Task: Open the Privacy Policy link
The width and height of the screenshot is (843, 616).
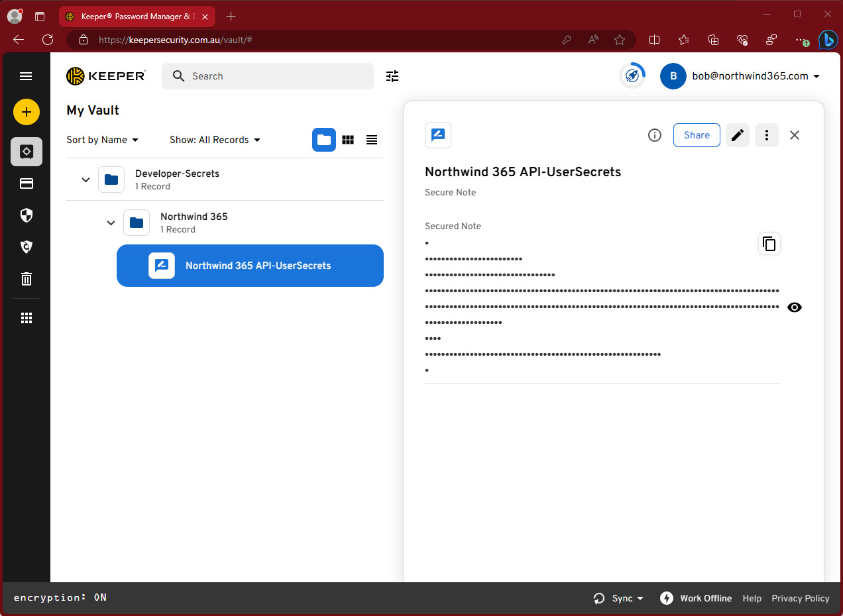Action: click(x=800, y=598)
